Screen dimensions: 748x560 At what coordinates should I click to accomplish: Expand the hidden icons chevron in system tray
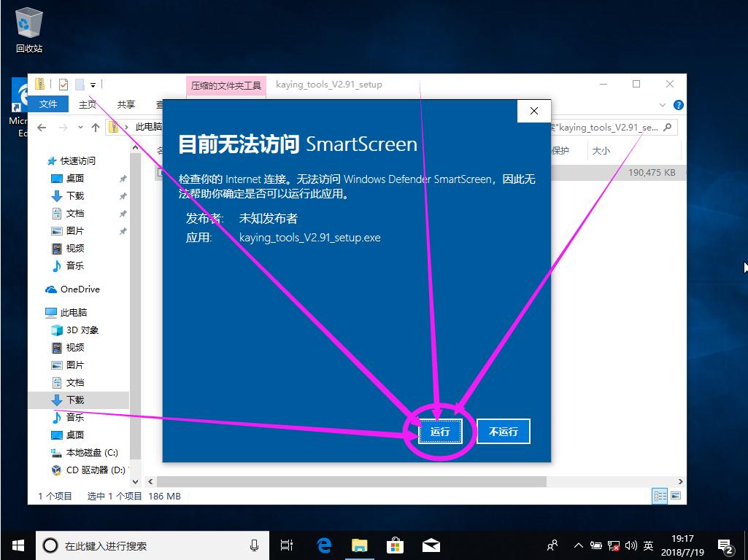pos(577,545)
